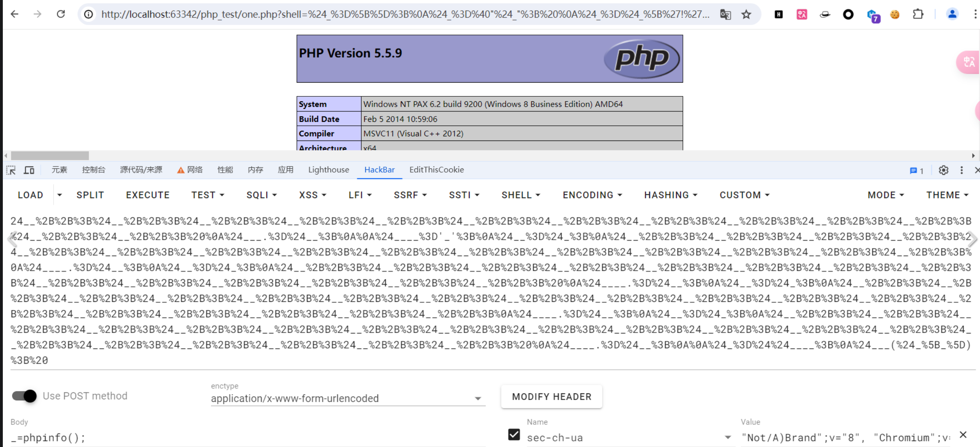Toggle the device toolbar icon
980x447 pixels.
29,170
